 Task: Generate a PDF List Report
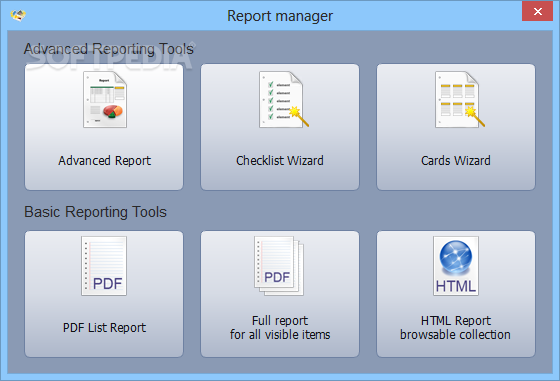[104, 294]
